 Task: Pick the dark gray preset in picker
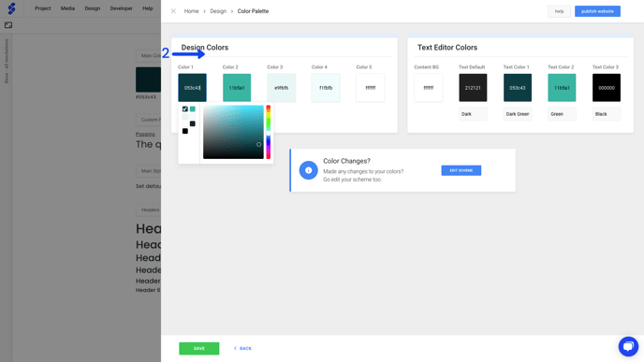point(193,123)
